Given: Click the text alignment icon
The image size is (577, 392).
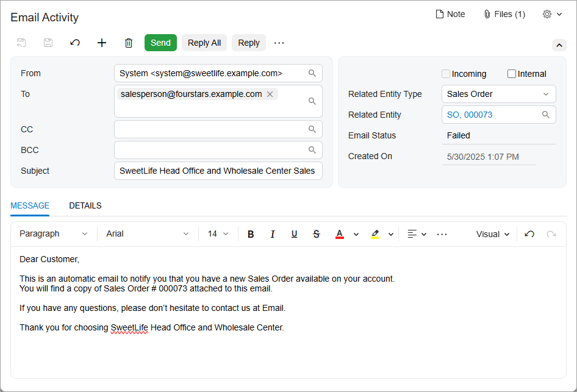Looking at the screenshot, I should point(412,234).
